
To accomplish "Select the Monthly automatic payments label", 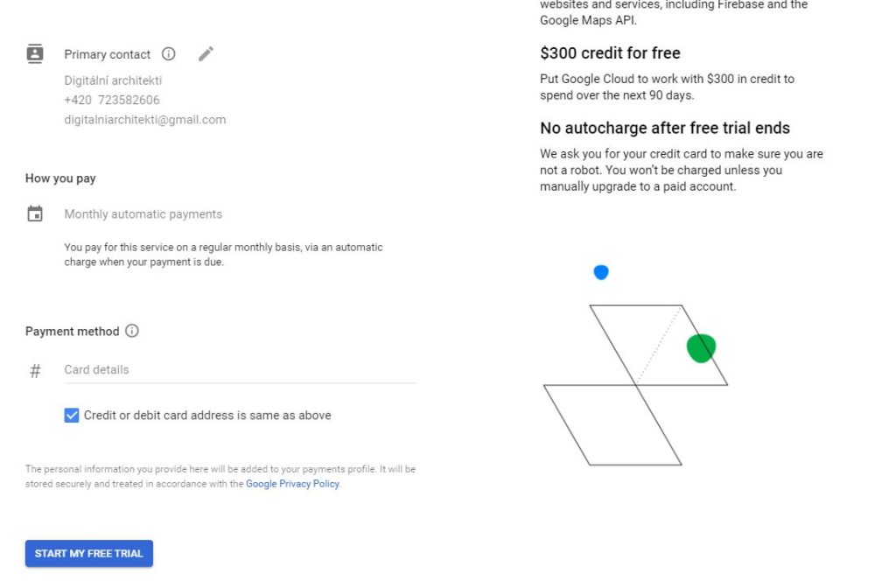I will pyautogui.click(x=143, y=213).
